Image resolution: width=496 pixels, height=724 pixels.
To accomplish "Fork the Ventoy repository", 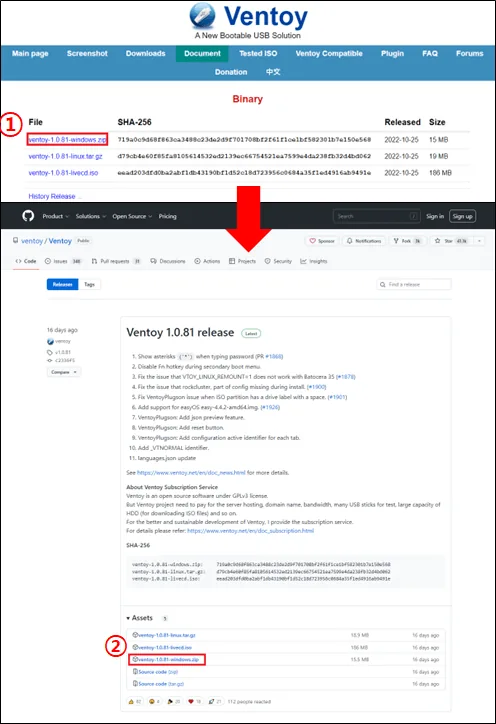I will 406,241.
